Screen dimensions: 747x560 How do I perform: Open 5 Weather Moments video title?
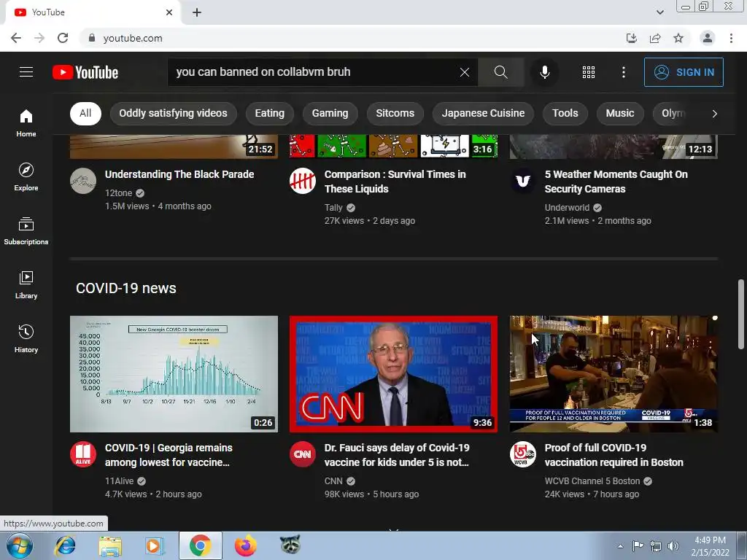pyautogui.click(x=616, y=182)
